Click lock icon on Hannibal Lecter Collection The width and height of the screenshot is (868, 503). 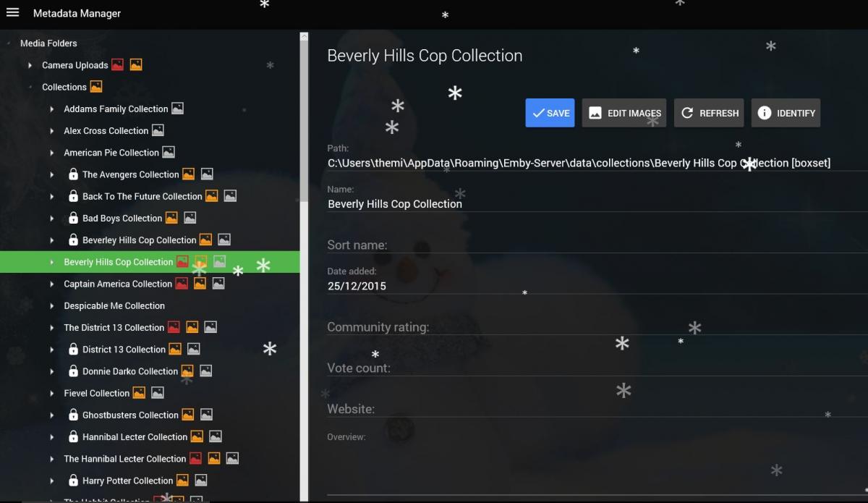tap(73, 436)
